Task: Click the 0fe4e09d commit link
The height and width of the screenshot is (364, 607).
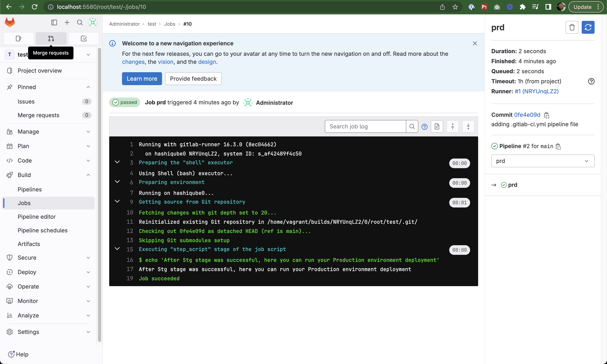Action: point(527,114)
